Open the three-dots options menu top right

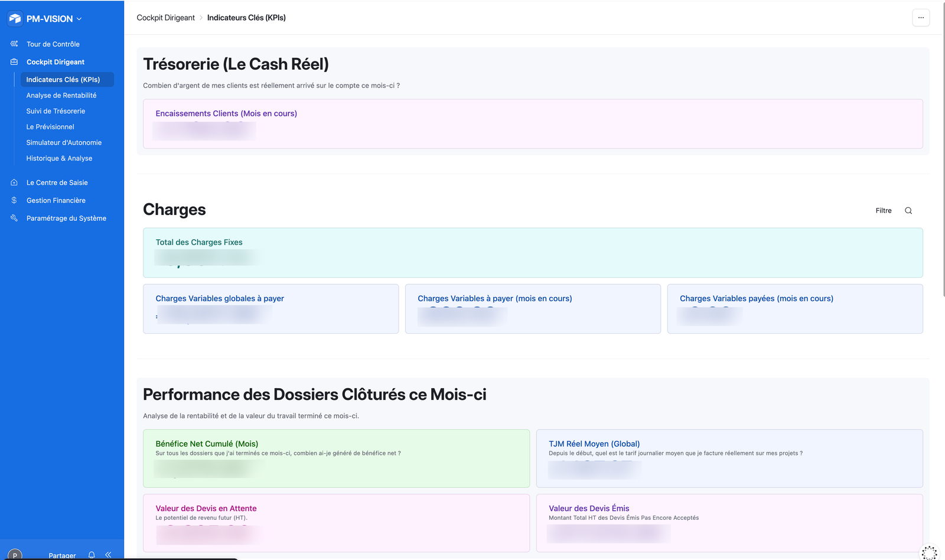tap(920, 18)
